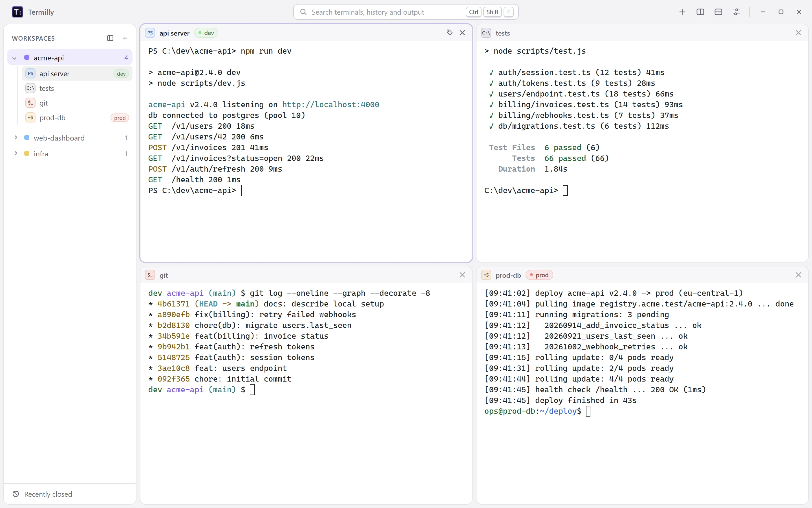The width and height of the screenshot is (812, 508).
Task: Click the tests pane title
Action: pos(503,33)
